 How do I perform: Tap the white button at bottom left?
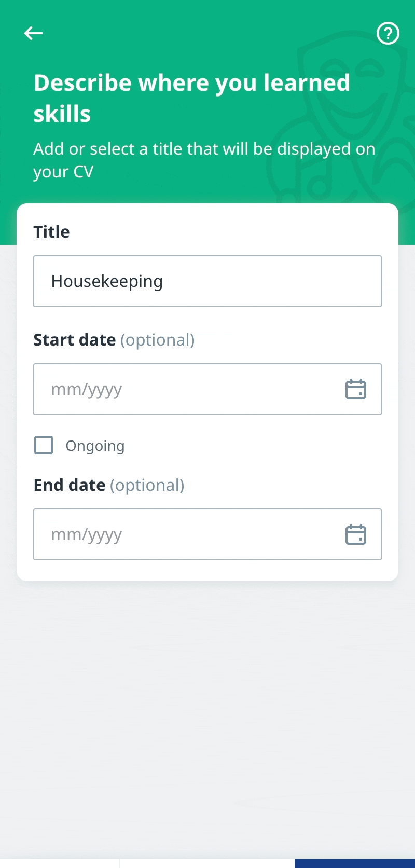tap(60, 863)
